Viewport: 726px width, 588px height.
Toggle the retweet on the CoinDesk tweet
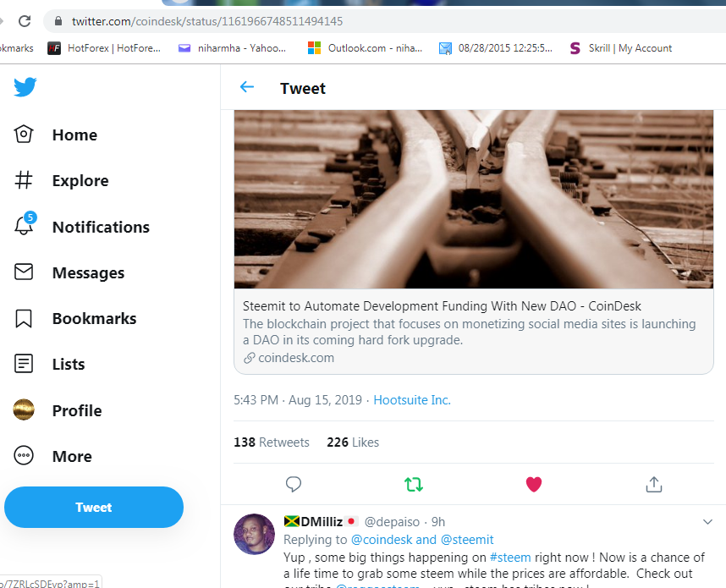(x=414, y=484)
